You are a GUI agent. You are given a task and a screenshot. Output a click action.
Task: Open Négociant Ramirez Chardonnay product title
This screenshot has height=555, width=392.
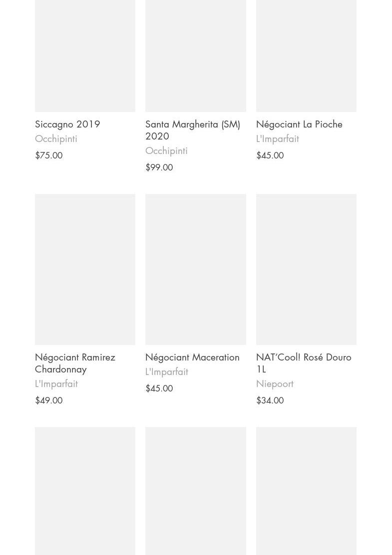pyautogui.click(x=75, y=363)
